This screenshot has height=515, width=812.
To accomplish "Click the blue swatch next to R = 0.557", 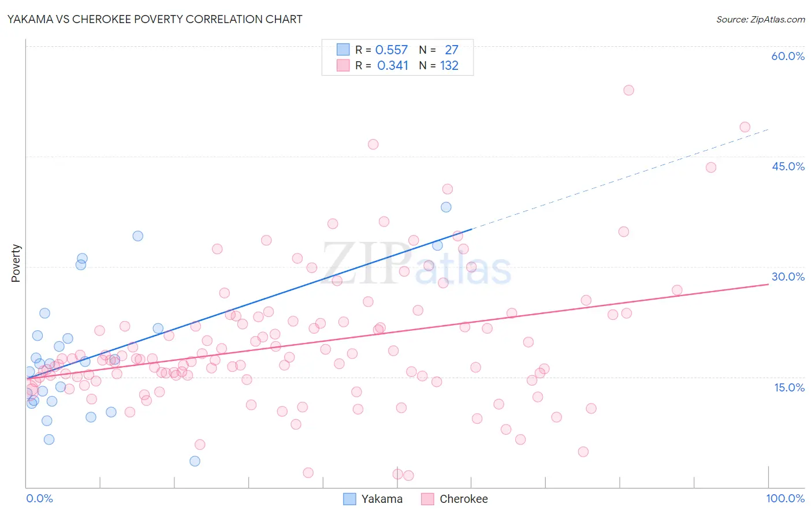I will coord(343,50).
